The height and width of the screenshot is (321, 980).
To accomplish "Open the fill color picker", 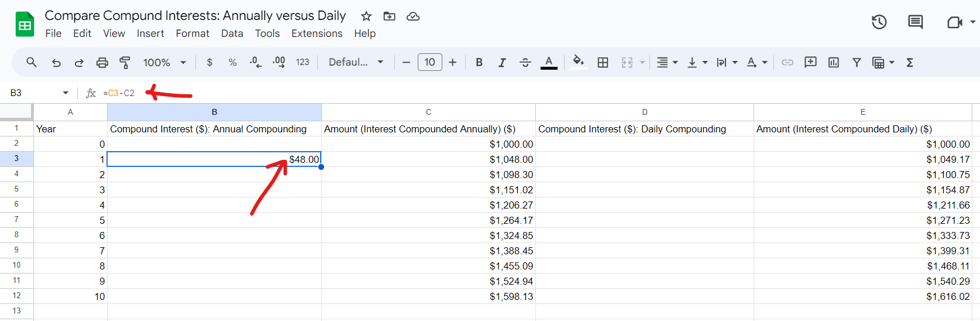I will pyautogui.click(x=579, y=62).
